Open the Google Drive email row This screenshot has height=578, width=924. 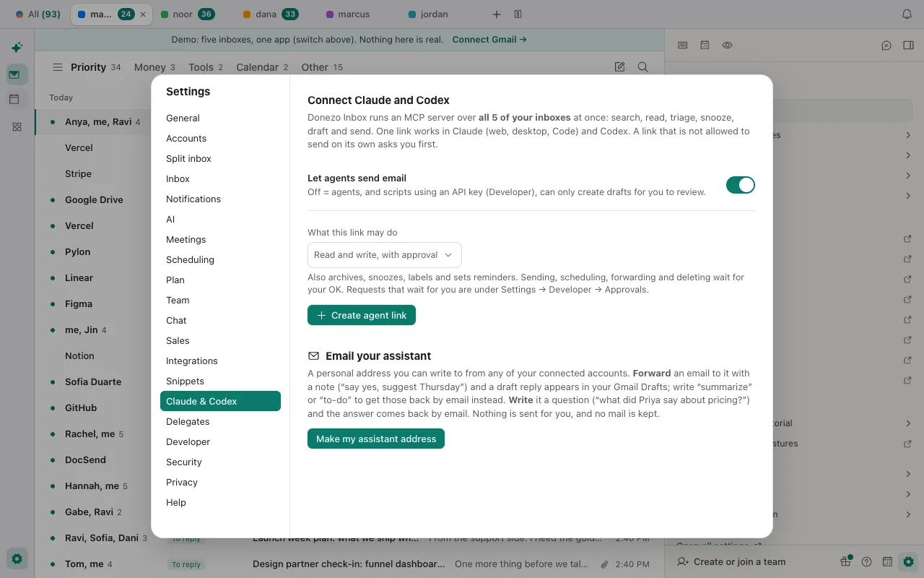pos(94,199)
